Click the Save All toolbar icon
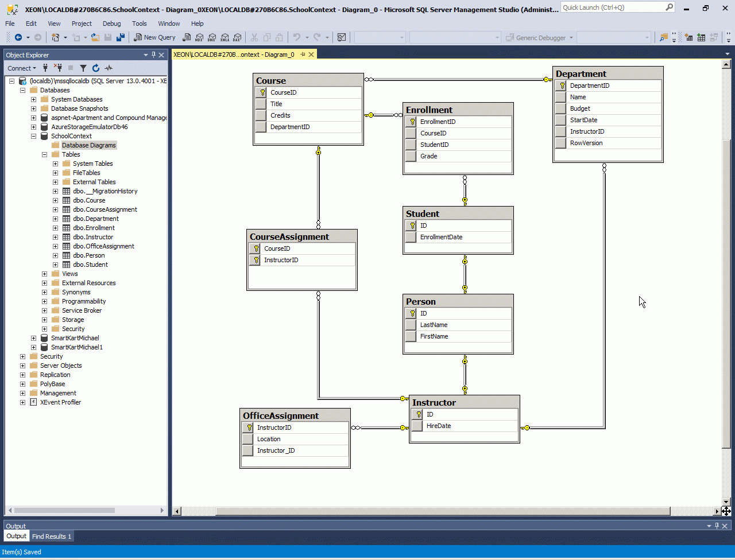735x560 pixels. click(121, 37)
